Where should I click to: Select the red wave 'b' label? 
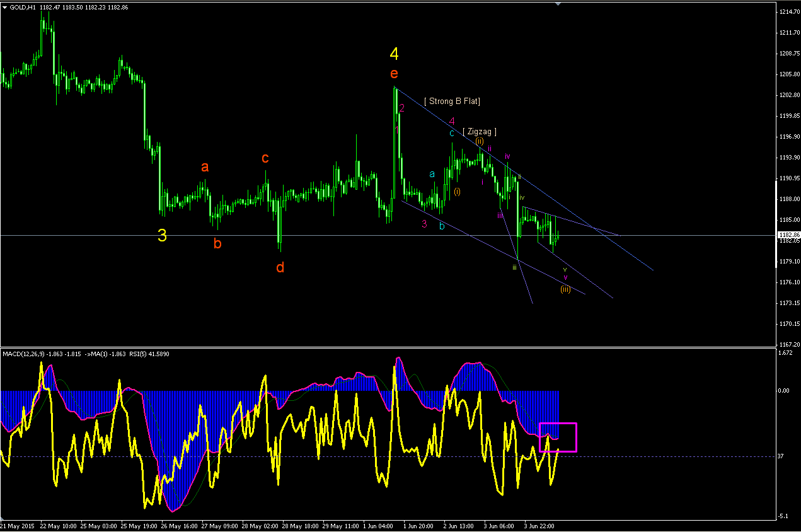point(217,243)
